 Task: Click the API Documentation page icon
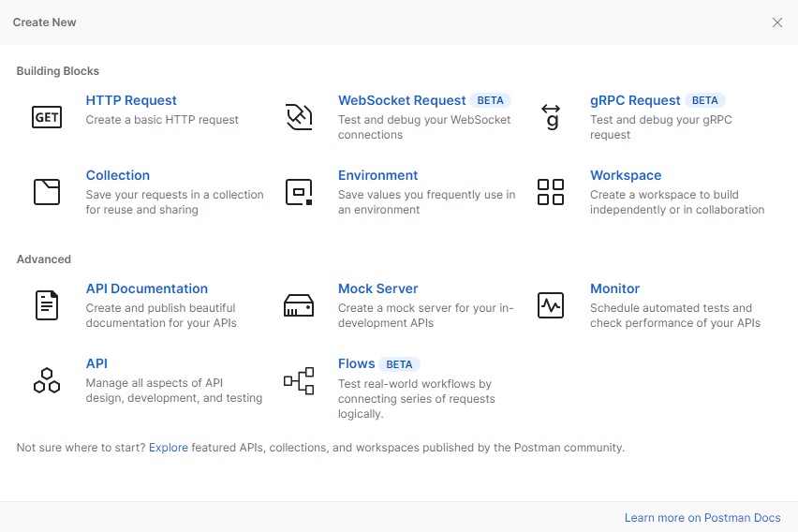pos(47,305)
